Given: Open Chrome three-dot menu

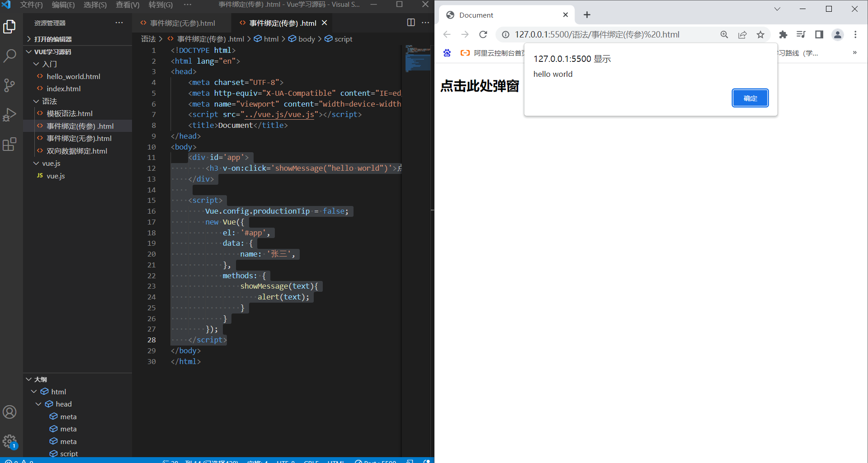Looking at the screenshot, I should (x=855, y=34).
